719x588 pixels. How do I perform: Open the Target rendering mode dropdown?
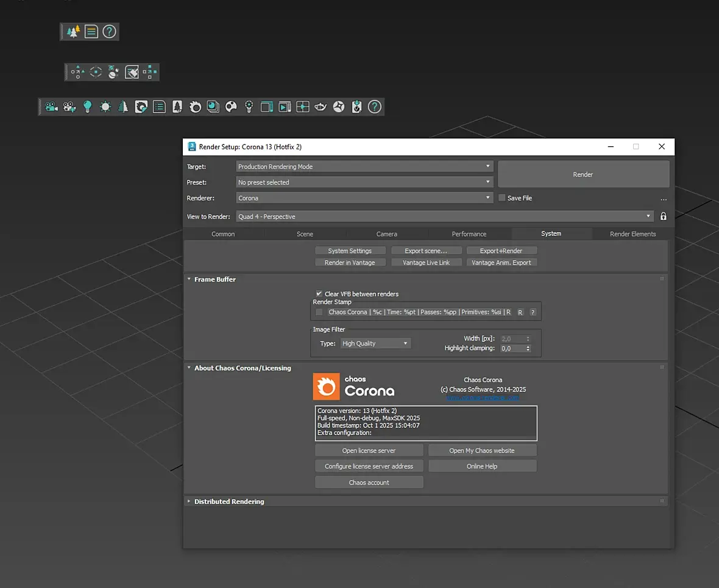coord(364,166)
